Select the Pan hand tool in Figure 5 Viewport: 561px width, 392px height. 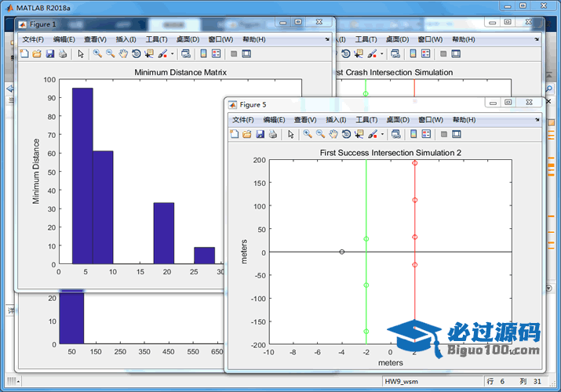click(333, 134)
